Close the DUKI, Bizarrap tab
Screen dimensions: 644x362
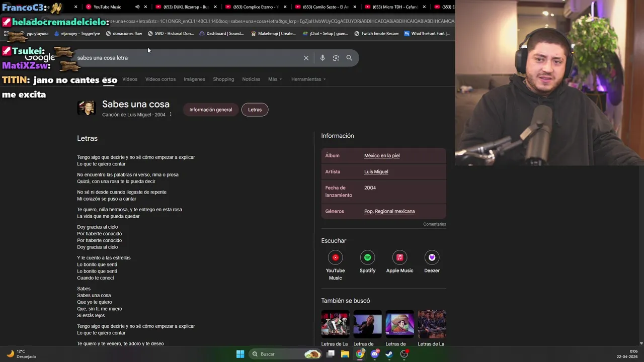216,7
